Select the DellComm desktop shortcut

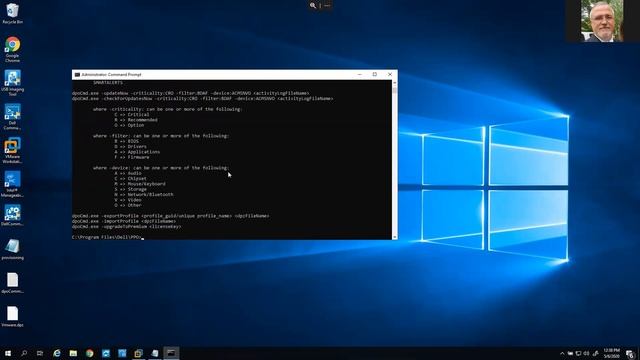click(13, 216)
